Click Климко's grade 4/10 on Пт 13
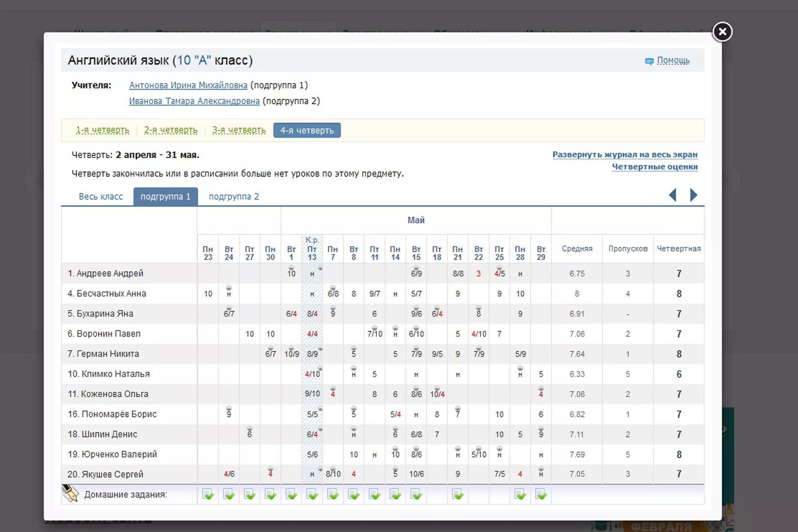798x532 pixels. tap(312, 374)
